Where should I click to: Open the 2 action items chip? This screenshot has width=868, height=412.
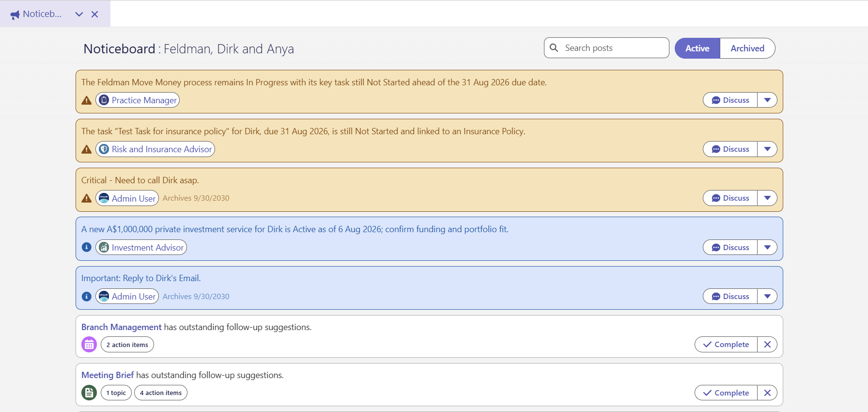(127, 345)
